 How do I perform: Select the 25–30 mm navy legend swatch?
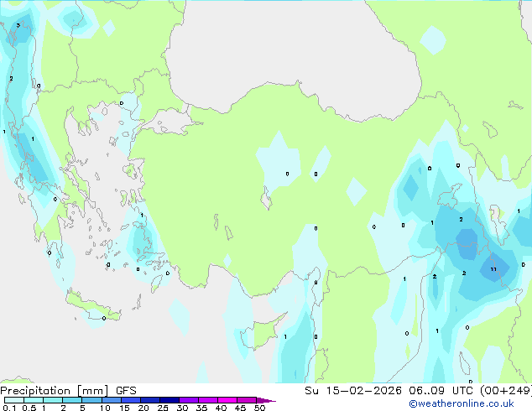(170, 400)
